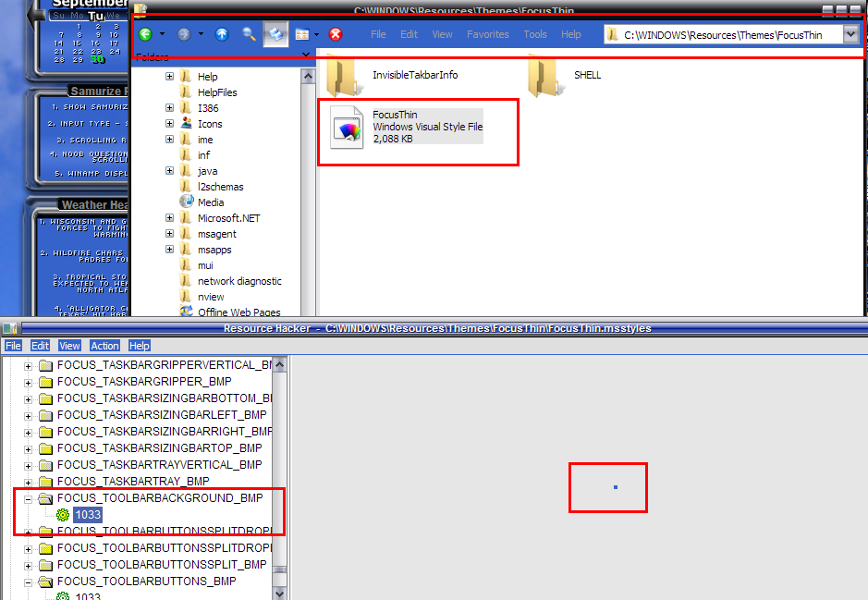Select the Media folder icon in tree
The width and height of the screenshot is (868, 600).
pos(187,202)
